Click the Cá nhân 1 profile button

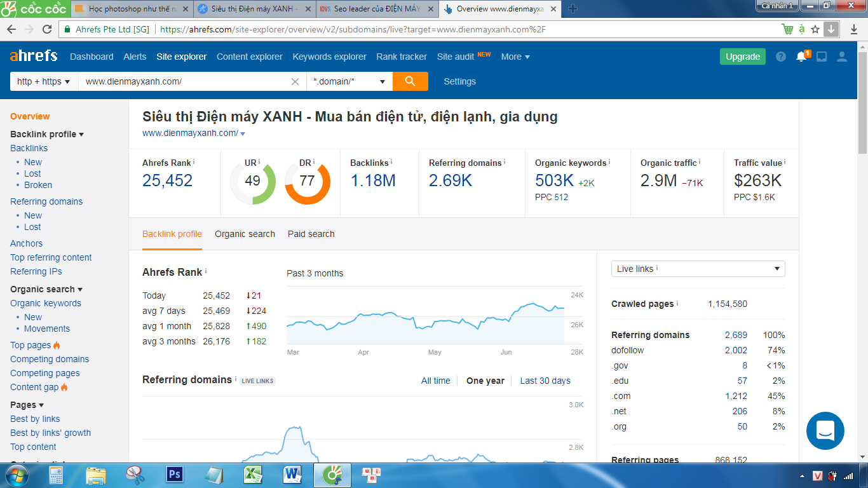click(x=778, y=6)
